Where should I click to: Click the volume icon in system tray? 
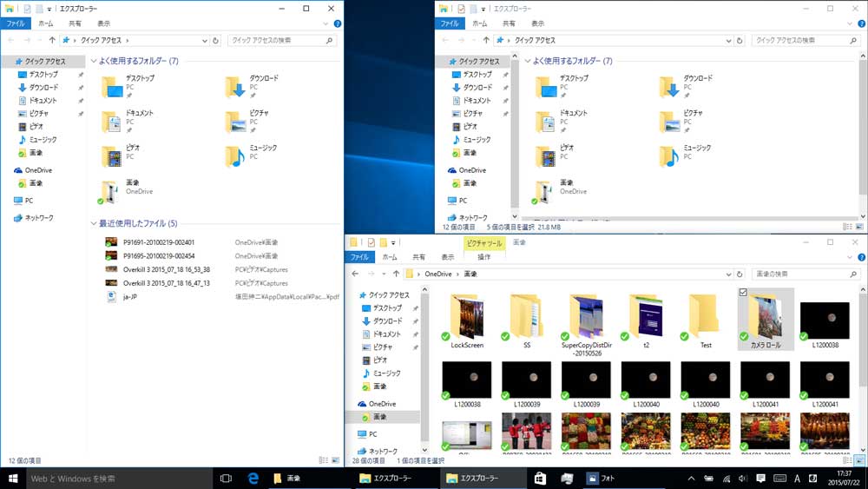pyautogui.click(x=743, y=479)
